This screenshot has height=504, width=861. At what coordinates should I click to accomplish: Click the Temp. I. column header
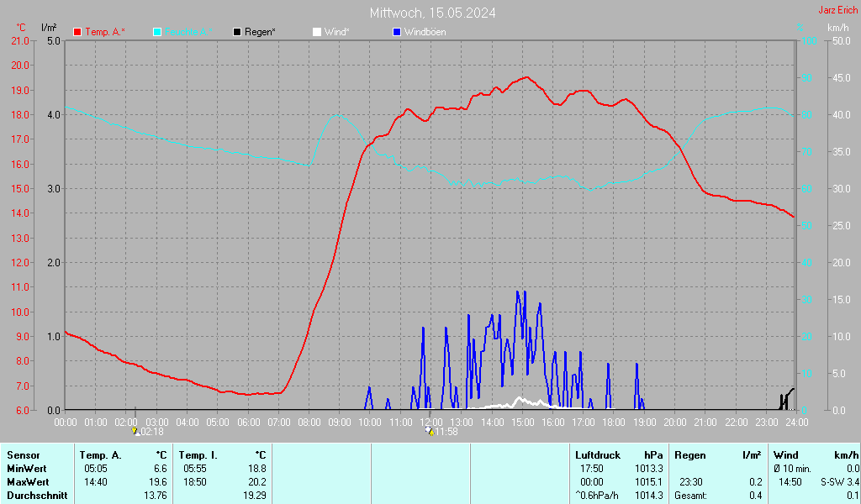click(198, 454)
